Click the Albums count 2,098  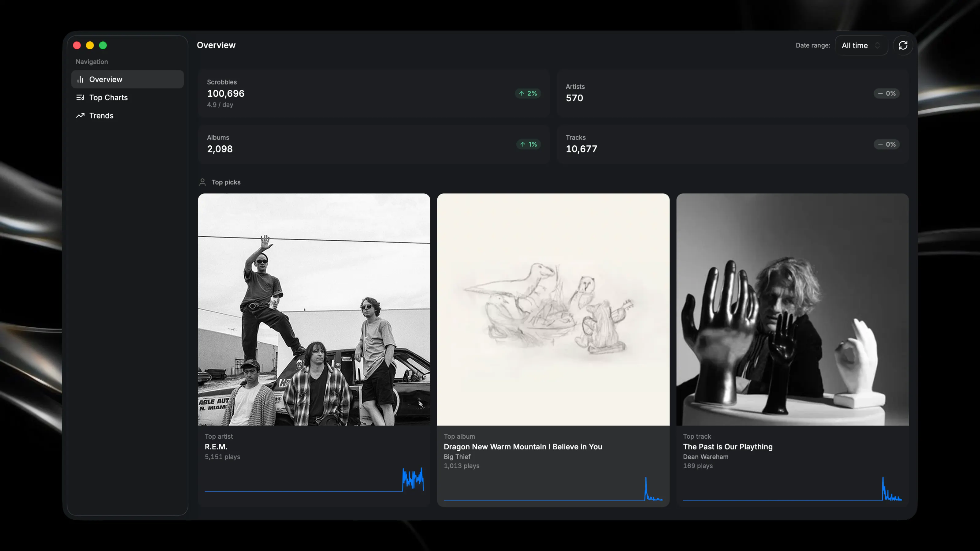(x=220, y=149)
